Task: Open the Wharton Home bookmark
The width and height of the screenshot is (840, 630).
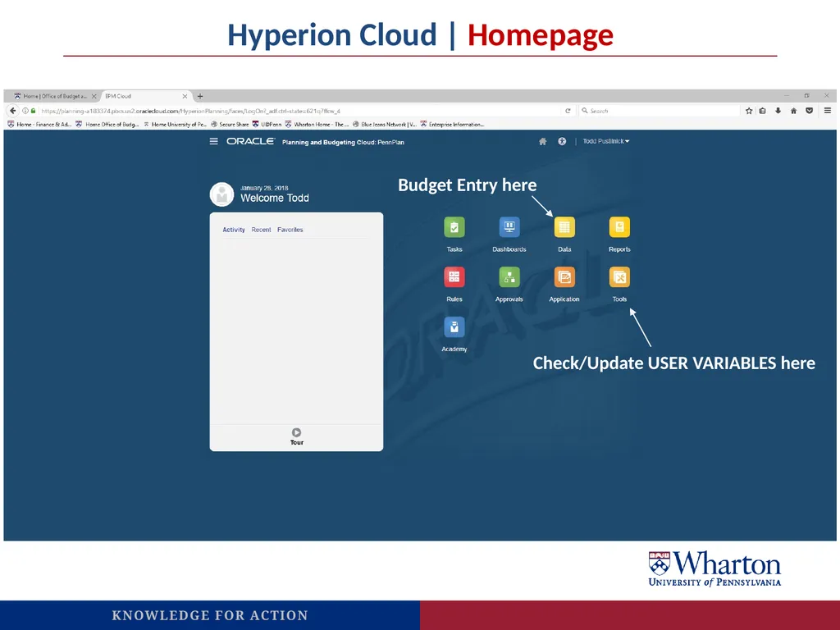Action: point(317,125)
